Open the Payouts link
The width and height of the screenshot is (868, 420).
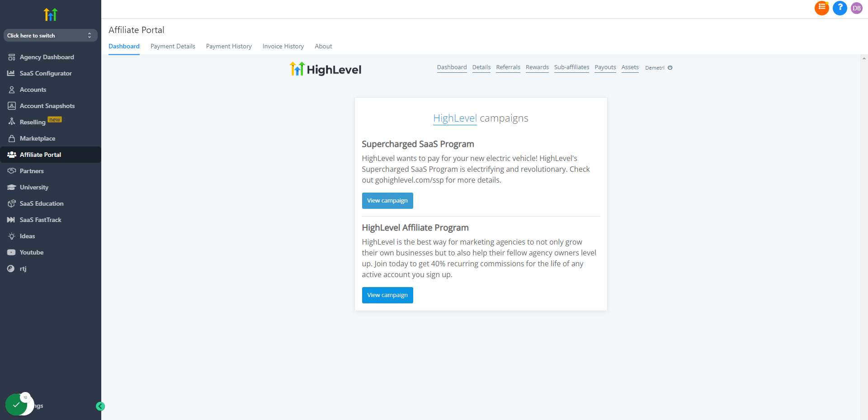pos(605,67)
